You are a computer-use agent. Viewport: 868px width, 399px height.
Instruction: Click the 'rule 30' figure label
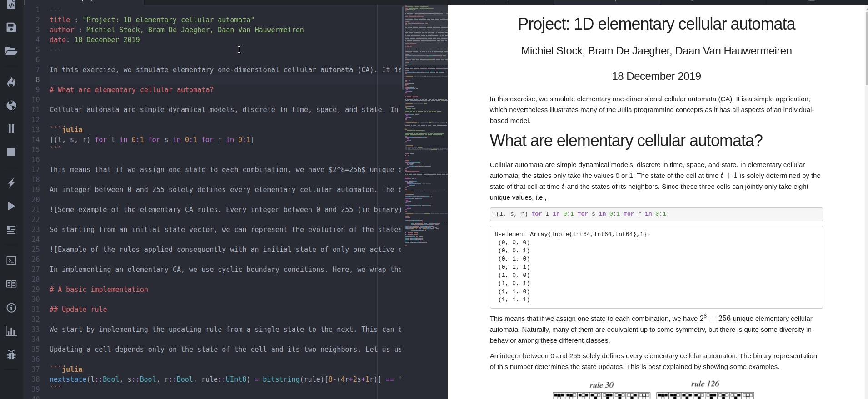[601, 385]
